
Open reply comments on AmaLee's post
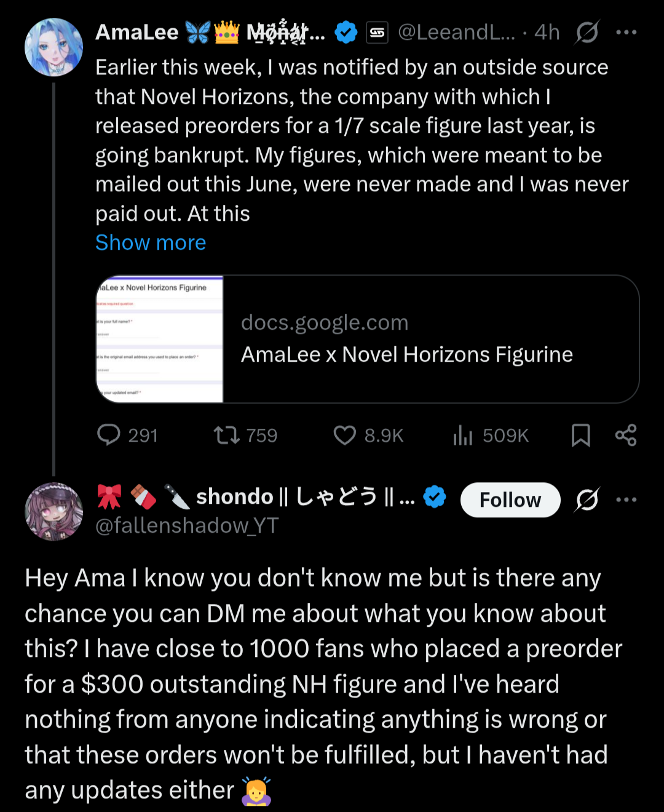click(127, 435)
